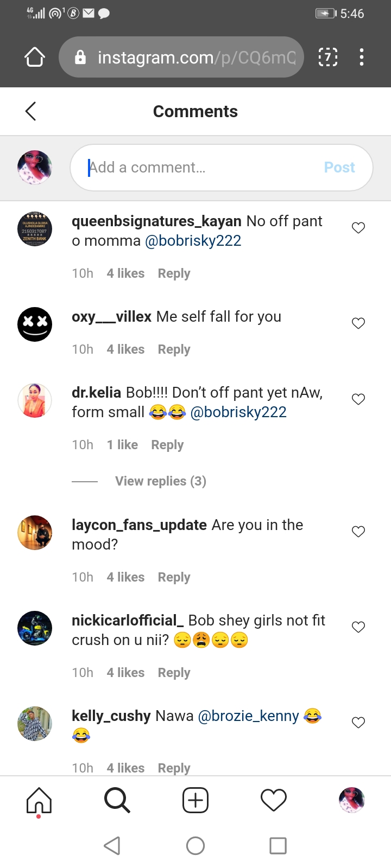Like the oxy___villex comment

click(x=358, y=323)
